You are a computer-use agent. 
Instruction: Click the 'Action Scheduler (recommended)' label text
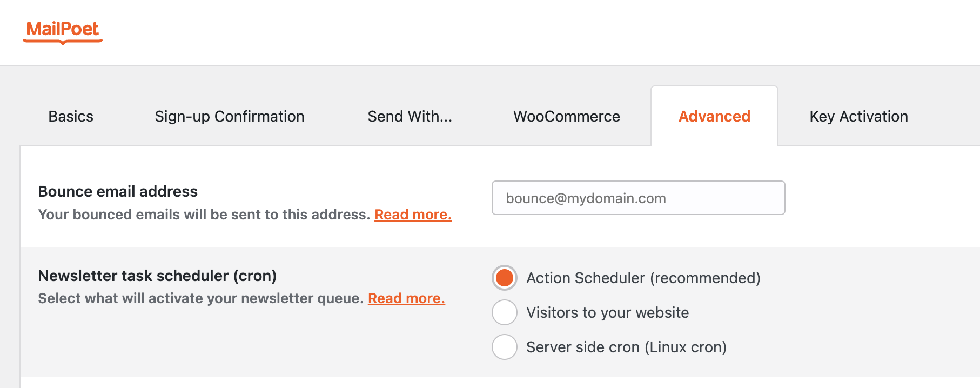tap(643, 278)
